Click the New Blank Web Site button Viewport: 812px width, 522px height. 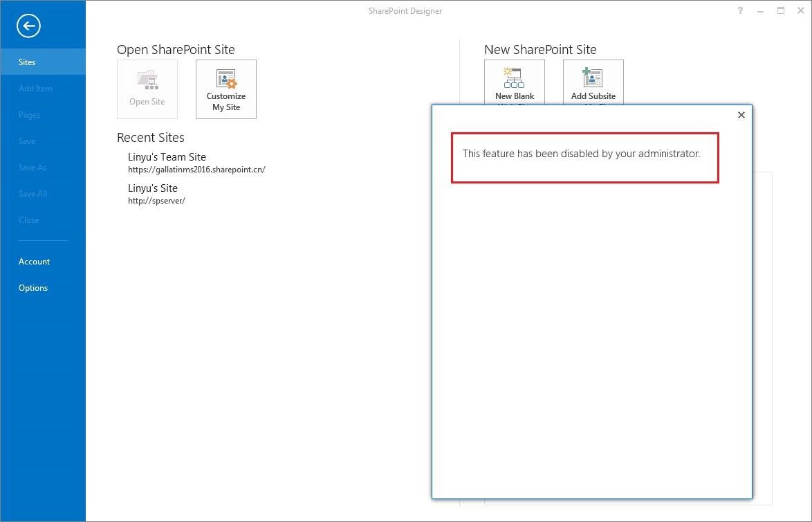coord(514,82)
